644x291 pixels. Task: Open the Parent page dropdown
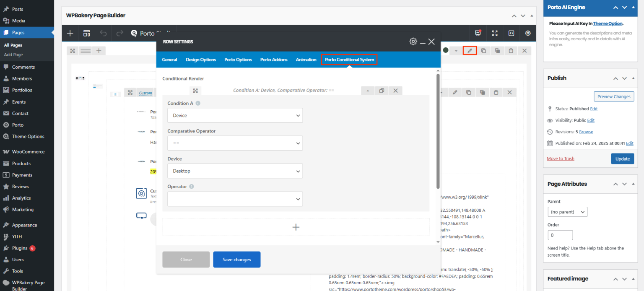567,212
